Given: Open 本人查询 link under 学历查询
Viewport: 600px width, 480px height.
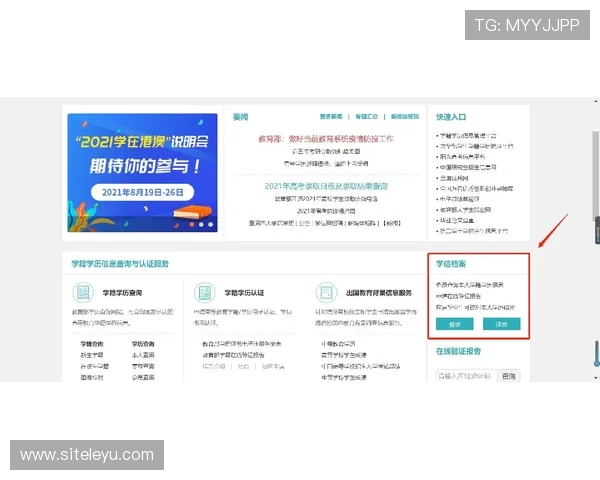Looking at the screenshot, I should coord(143,355).
